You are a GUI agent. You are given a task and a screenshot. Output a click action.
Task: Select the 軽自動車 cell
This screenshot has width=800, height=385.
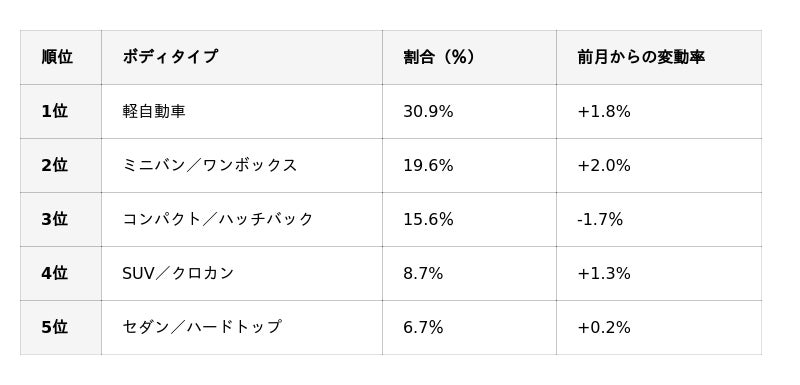point(242,111)
